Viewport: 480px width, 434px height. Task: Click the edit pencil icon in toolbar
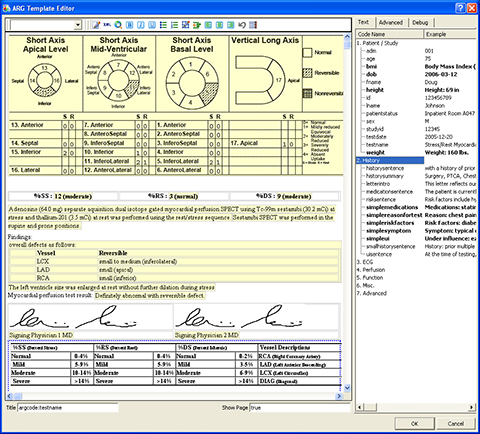[96, 25]
